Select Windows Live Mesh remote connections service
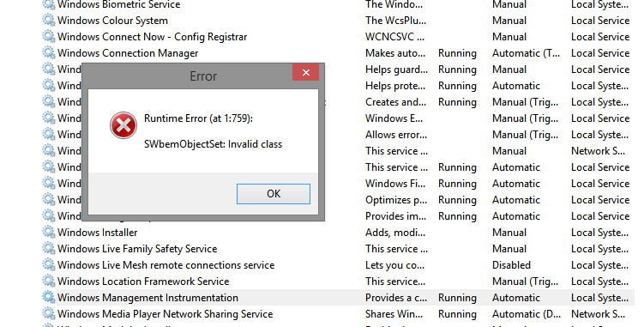 [166, 265]
